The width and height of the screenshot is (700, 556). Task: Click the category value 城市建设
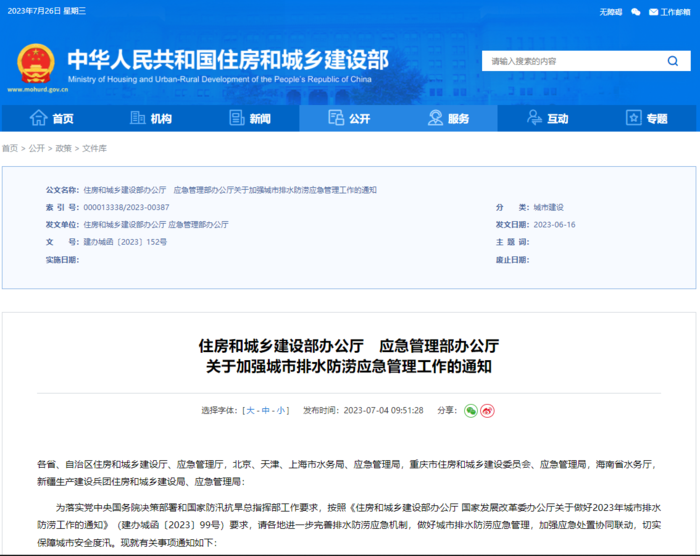[549, 207]
